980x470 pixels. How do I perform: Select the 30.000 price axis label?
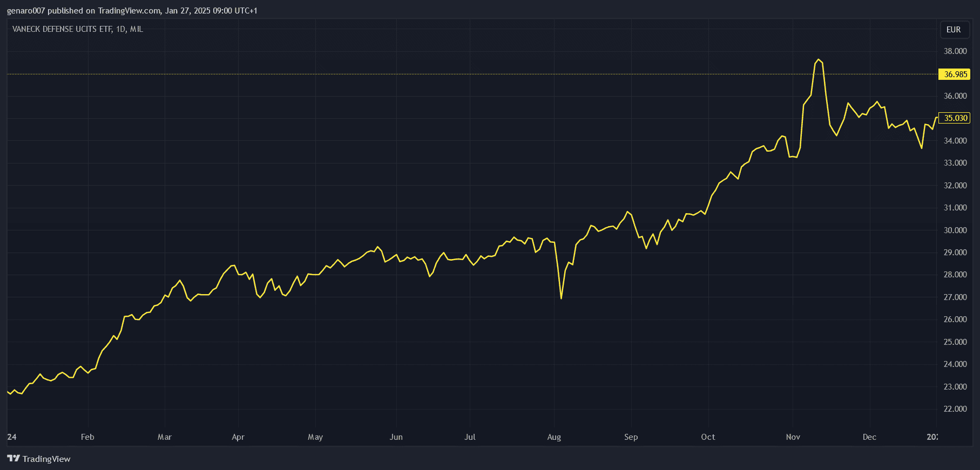pyautogui.click(x=955, y=230)
